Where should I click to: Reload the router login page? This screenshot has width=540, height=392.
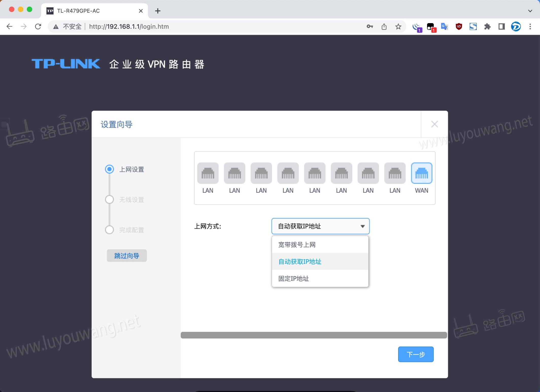click(x=38, y=26)
